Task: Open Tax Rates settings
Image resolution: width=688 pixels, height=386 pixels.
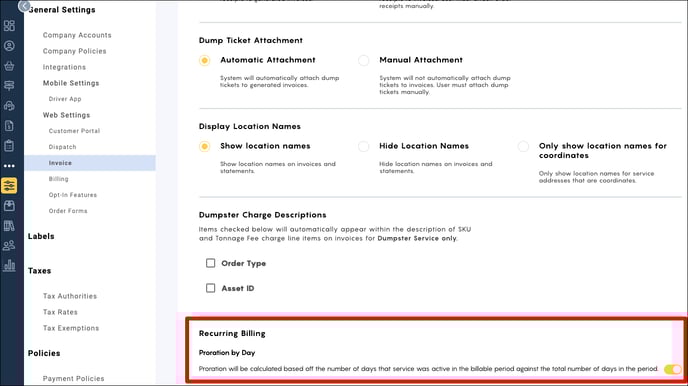Action: pos(60,312)
